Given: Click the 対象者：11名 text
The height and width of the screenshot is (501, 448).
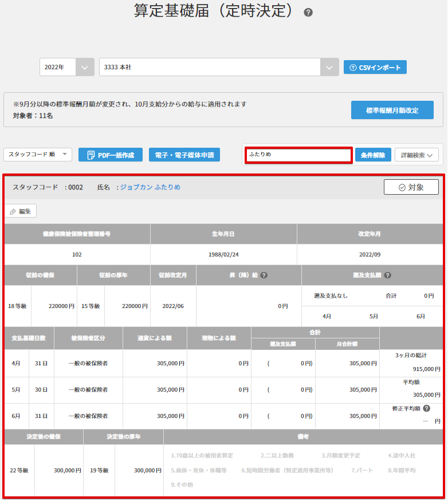Looking at the screenshot, I should 33,116.
